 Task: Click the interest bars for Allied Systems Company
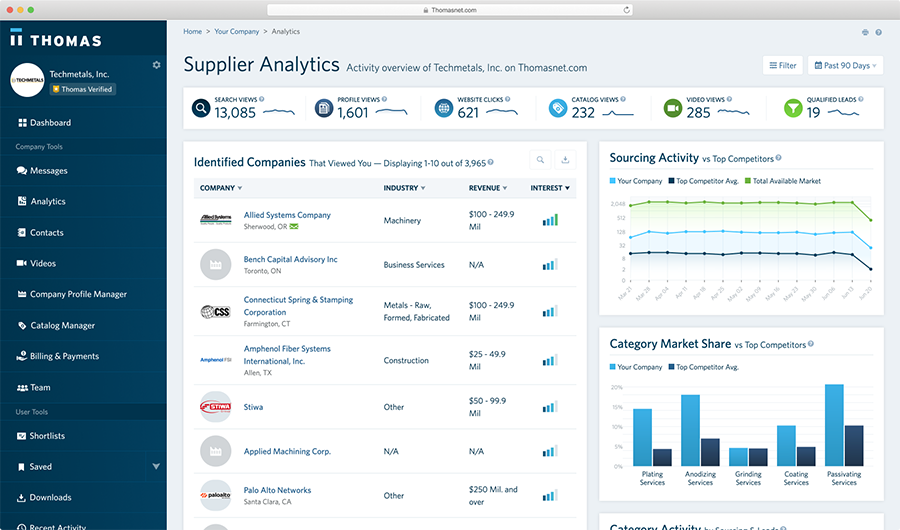coord(550,220)
